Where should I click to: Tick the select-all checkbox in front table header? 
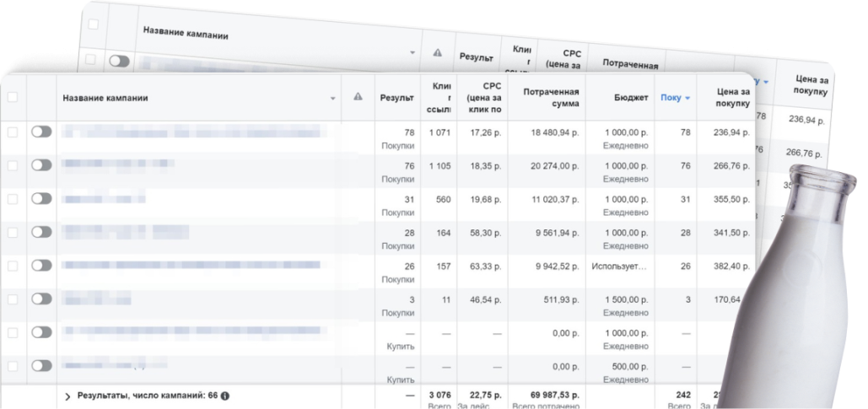click(12, 98)
